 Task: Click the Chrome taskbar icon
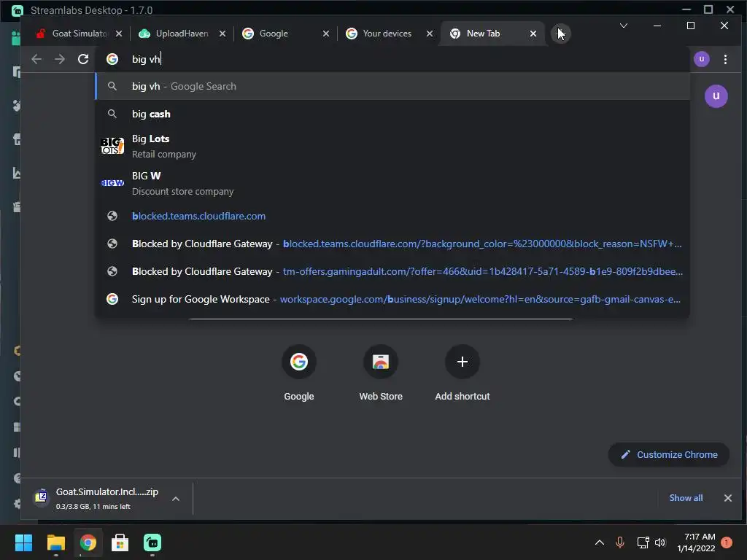coord(88,542)
